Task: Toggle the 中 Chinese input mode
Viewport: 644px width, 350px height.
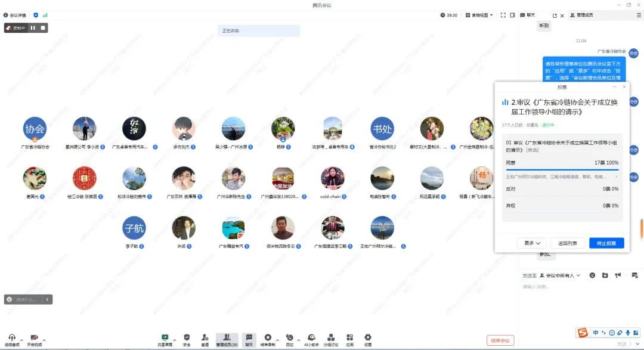Action: coord(596,333)
